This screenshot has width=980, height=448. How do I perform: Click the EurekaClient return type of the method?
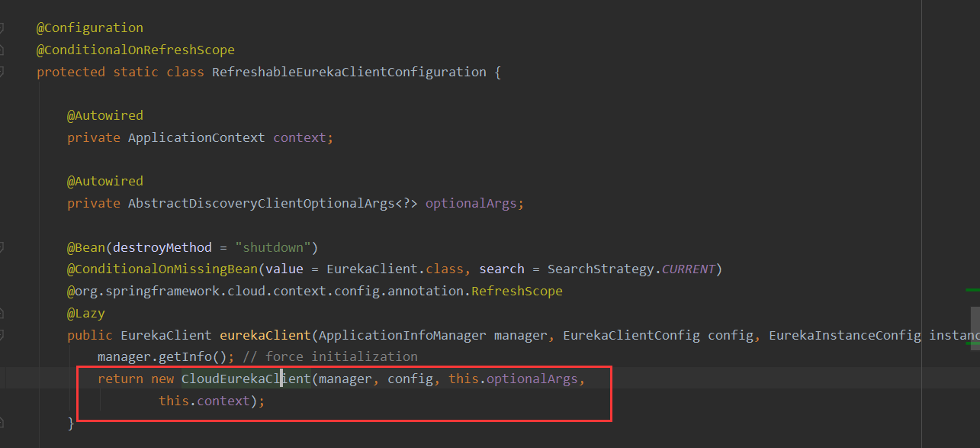166,335
